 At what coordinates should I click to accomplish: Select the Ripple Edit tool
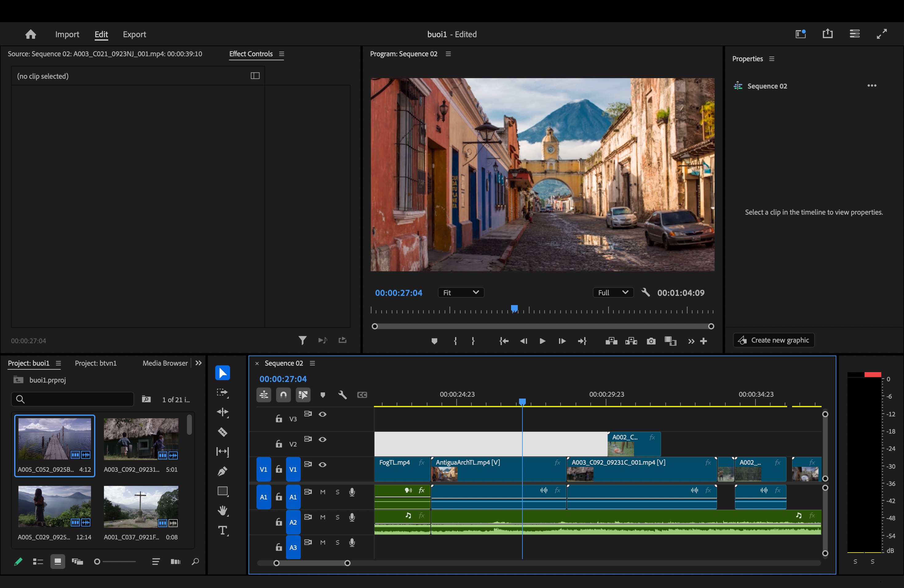223,412
